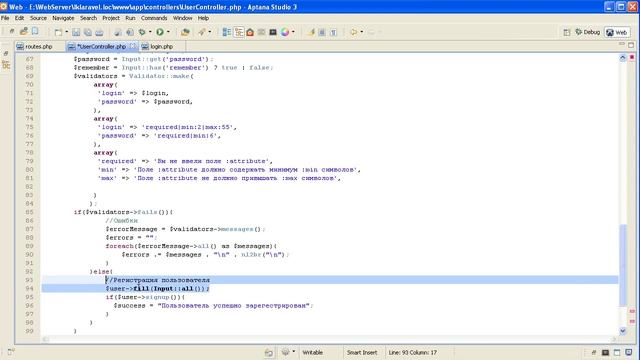Image resolution: width=640 pixels, height=360 pixels.
Task: Click the open folder toolbar icon
Action: [185, 32]
